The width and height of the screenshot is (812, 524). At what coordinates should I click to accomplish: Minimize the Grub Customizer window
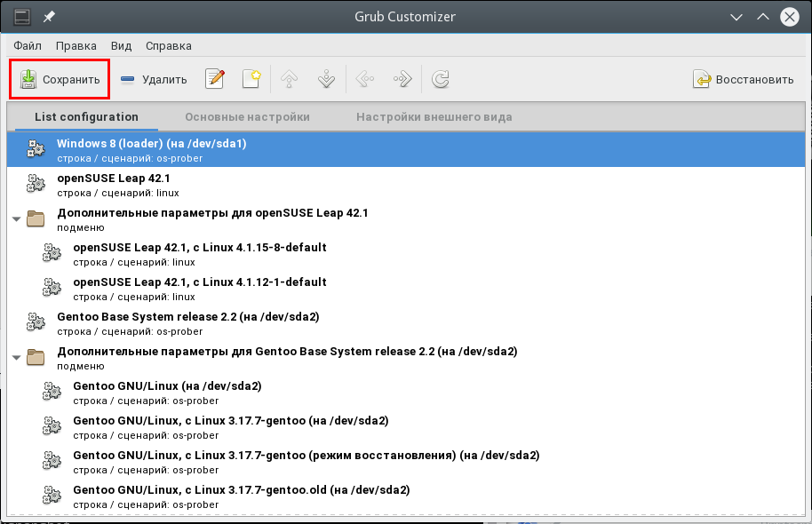point(736,17)
